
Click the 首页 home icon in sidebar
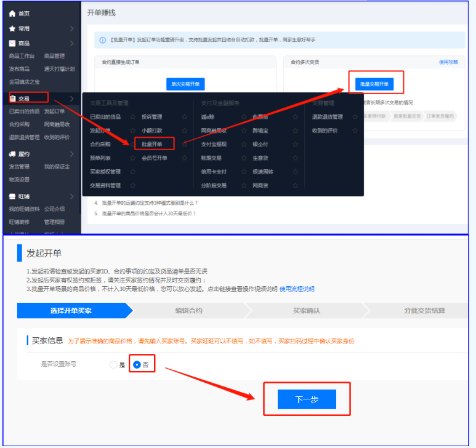tap(12, 13)
